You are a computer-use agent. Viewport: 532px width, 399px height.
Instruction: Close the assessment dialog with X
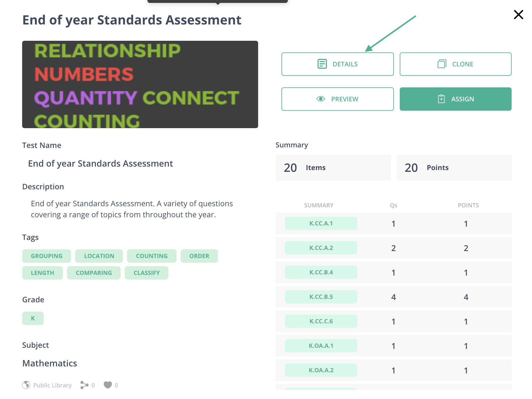point(518,15)
